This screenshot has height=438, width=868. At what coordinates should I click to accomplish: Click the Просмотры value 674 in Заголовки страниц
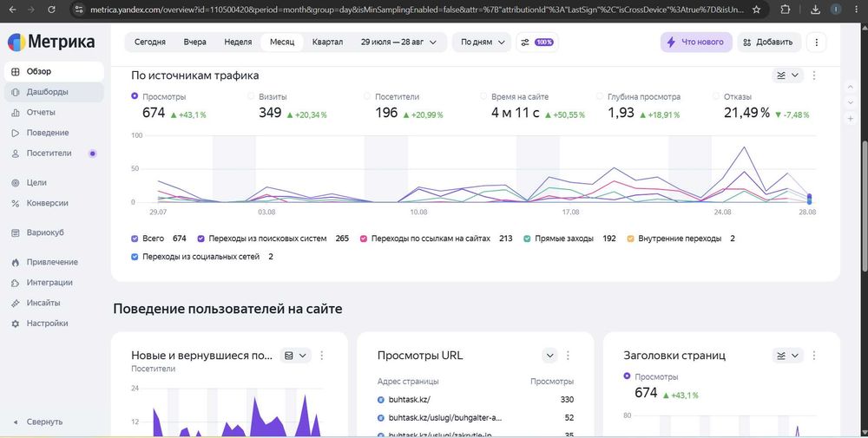pos(646,393)
